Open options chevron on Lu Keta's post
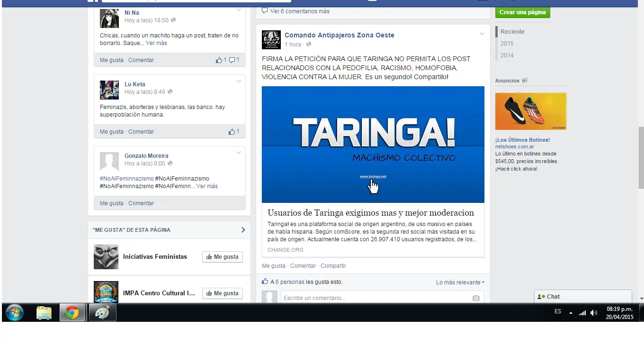 click(x=239, y=82)
